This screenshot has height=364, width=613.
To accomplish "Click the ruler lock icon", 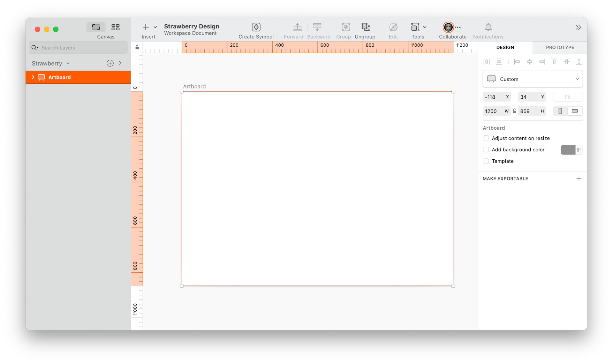I will 137,48.
